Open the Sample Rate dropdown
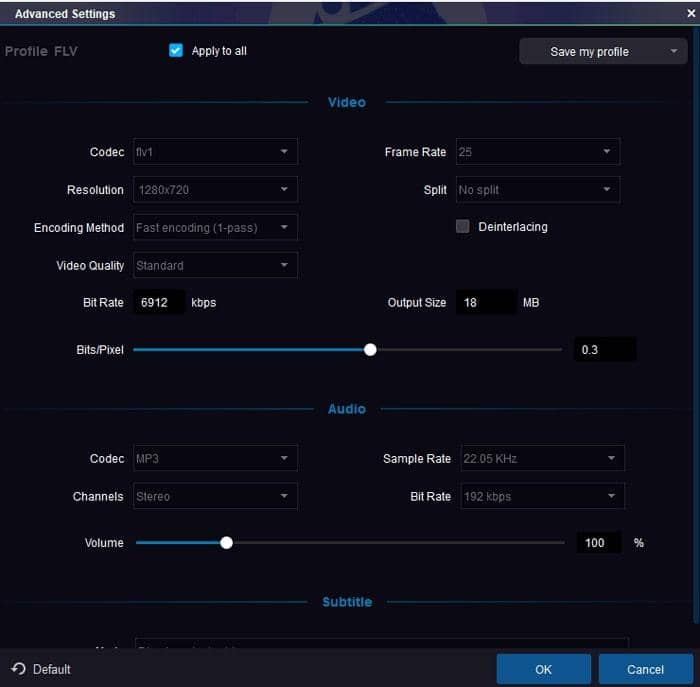The image size is (700, 687). [542, 459]
